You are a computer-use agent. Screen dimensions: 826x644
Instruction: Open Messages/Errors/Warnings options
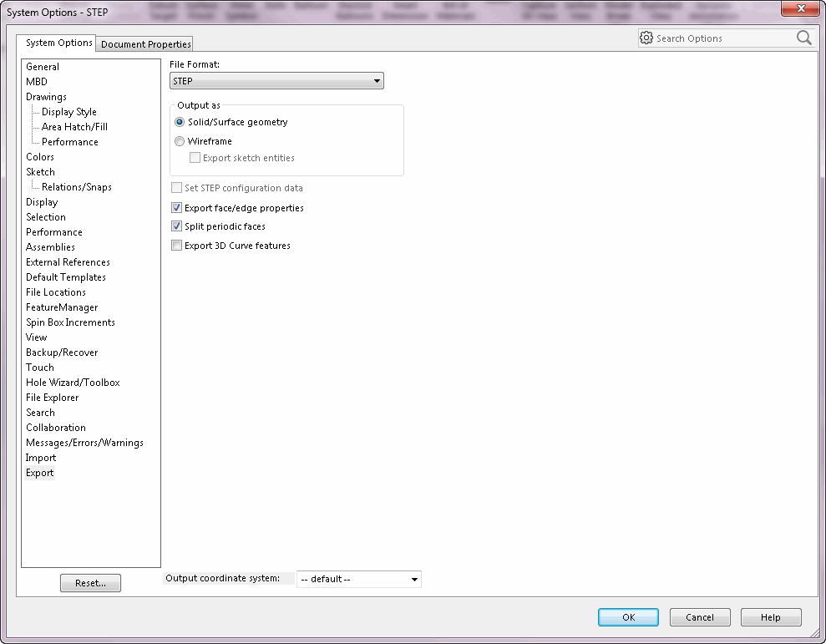pos(84,443)
